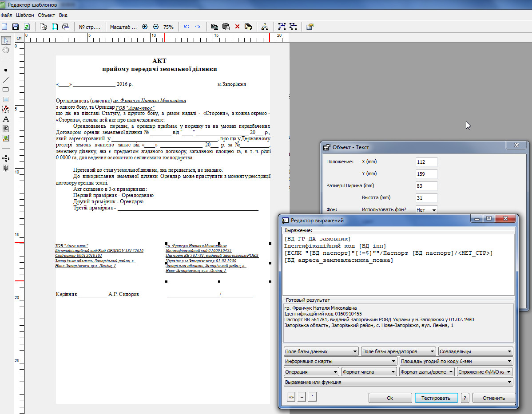
Task: Select the point drawing tool
Action: point(6,70)
